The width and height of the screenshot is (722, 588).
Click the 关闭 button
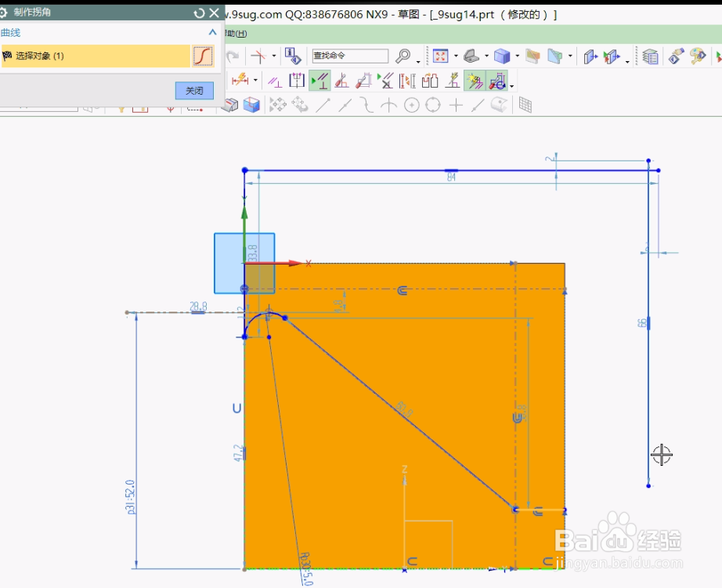(x=194, y=91)
